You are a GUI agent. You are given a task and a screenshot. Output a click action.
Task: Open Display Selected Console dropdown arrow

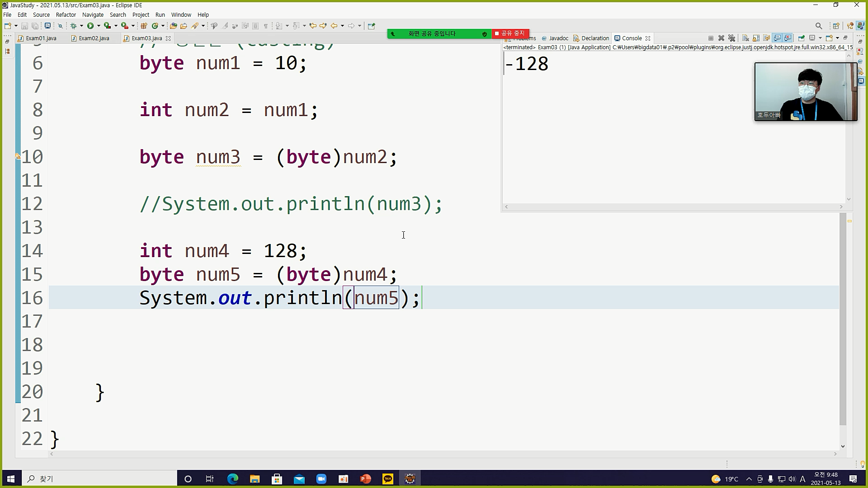pos(820,38)
